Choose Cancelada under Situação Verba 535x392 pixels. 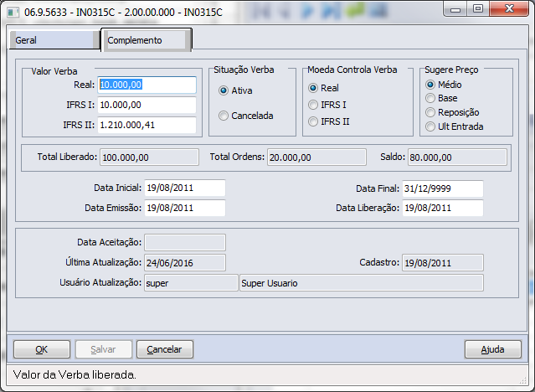point(245,116)
